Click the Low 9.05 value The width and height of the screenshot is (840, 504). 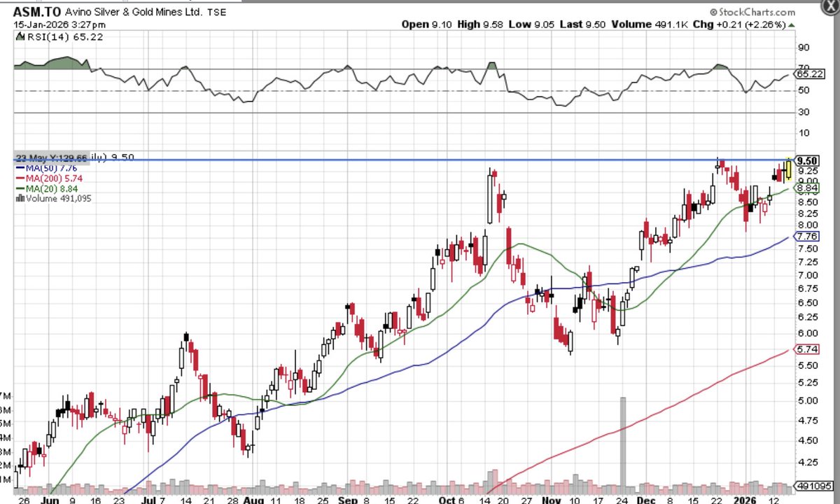(531, 24)
